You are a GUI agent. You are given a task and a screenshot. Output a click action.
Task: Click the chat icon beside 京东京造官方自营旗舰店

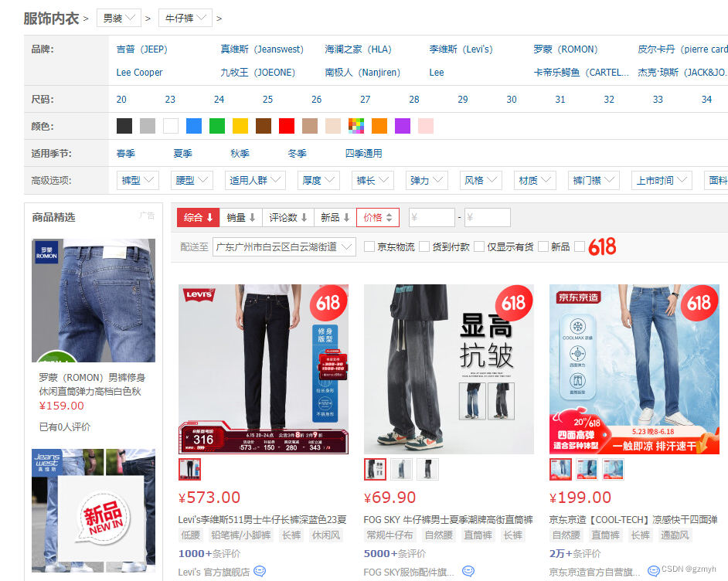654,571
